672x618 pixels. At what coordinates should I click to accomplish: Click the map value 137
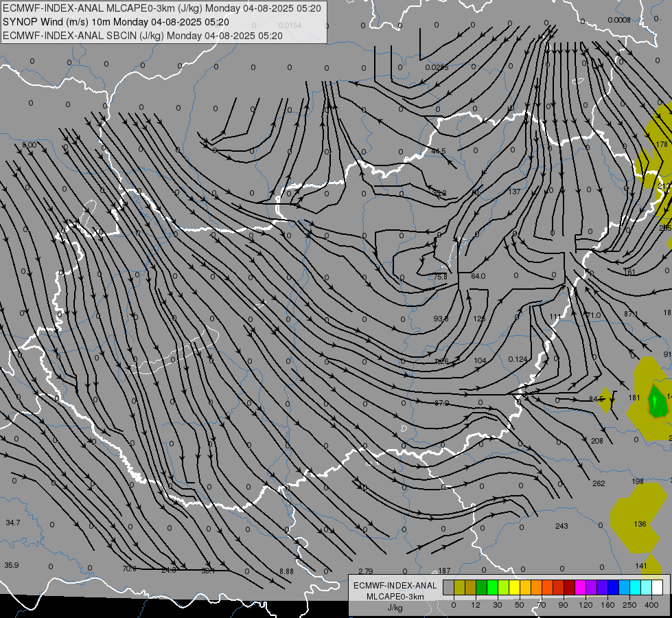[514, 192]
